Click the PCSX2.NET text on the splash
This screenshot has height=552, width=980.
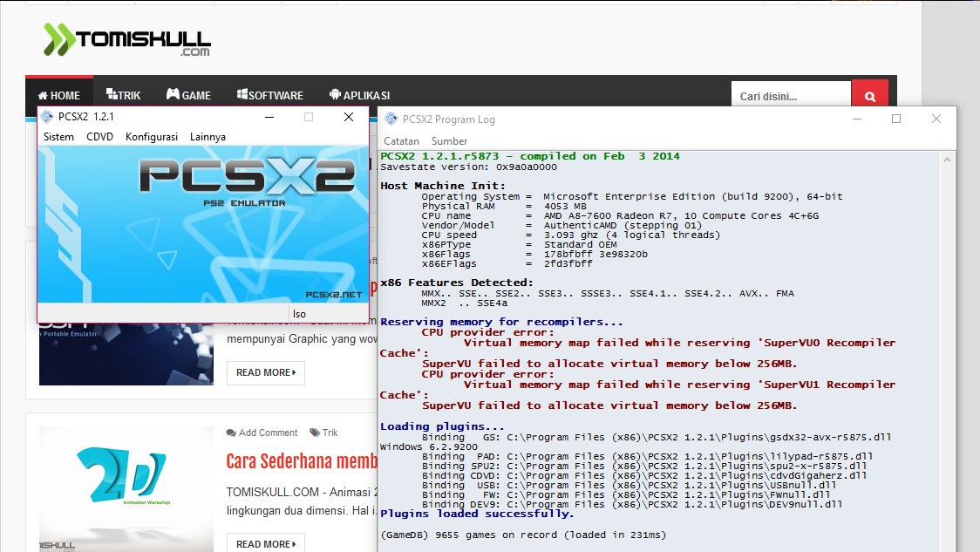tap(334, 295)
